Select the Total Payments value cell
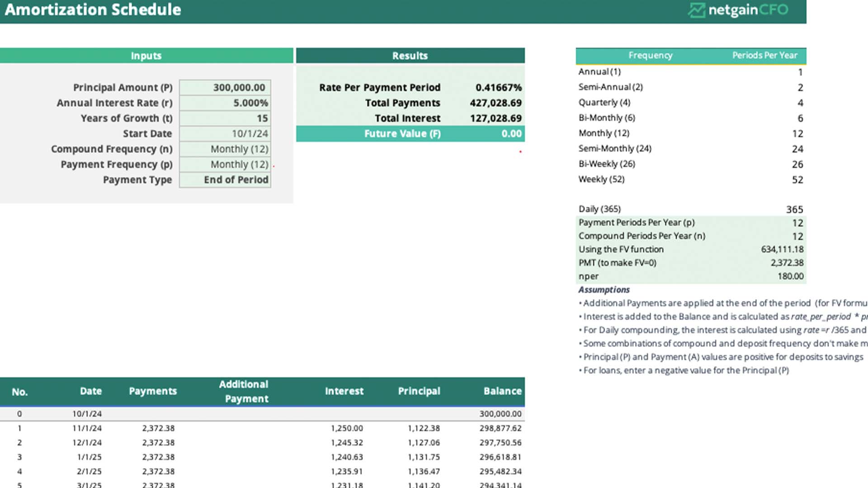 495,103
